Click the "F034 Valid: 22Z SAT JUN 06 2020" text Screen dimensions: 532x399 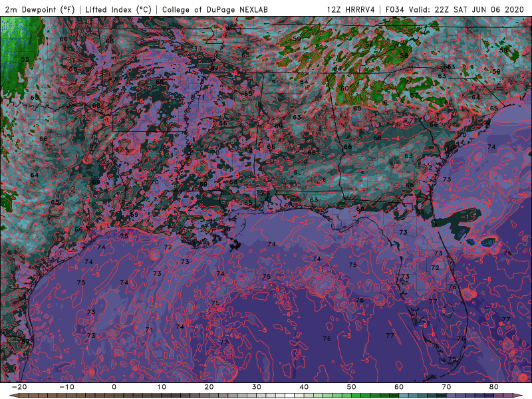(x=455, y=9)
